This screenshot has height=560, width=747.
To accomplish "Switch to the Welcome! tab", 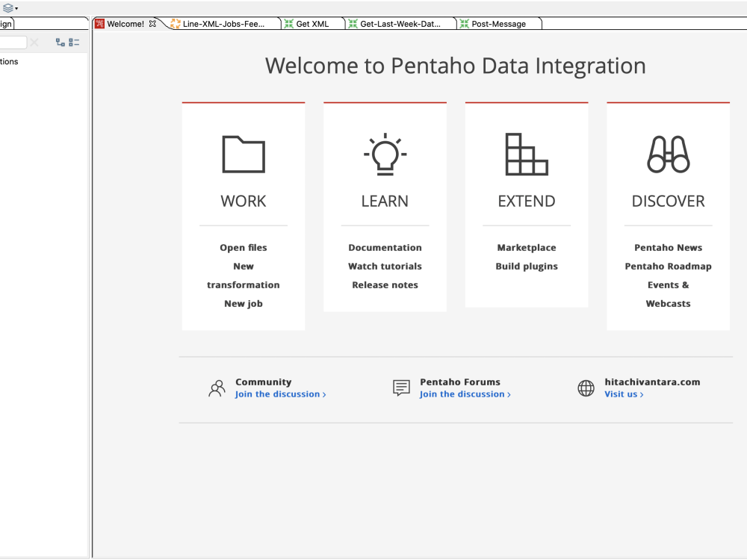I will 125,24.
